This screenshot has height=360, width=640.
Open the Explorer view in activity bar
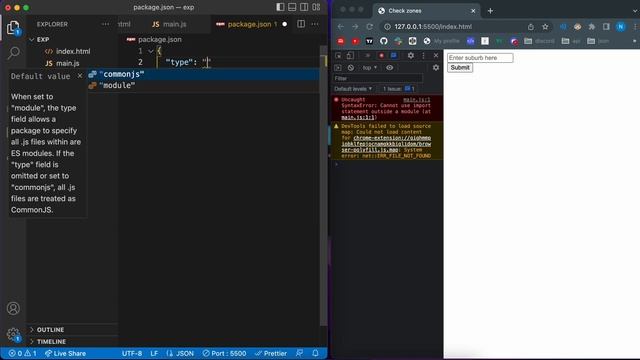click(13, 28)
